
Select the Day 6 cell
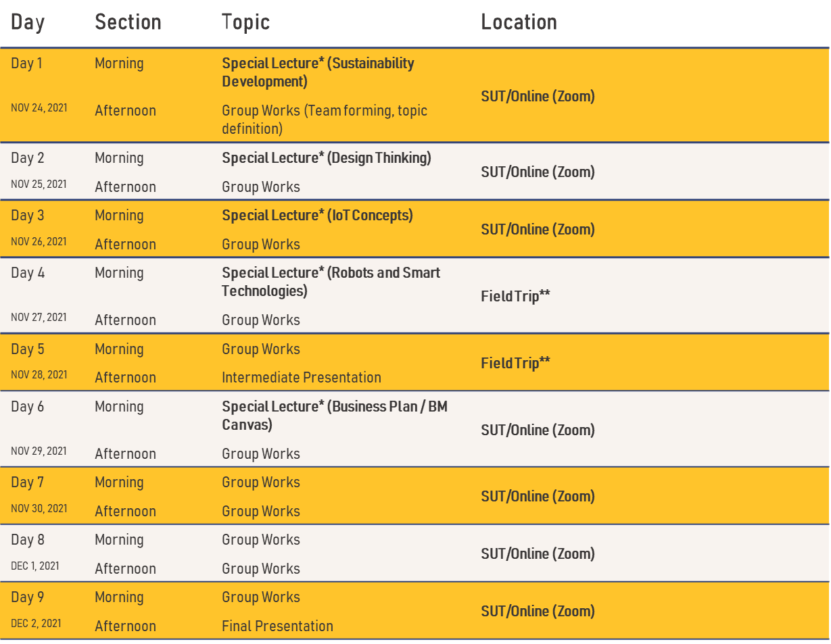27,407
